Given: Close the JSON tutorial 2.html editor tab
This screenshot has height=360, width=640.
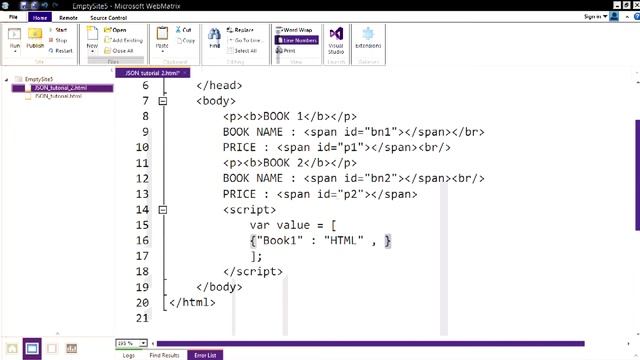Looking at the screenshot, I should (185, 73).
